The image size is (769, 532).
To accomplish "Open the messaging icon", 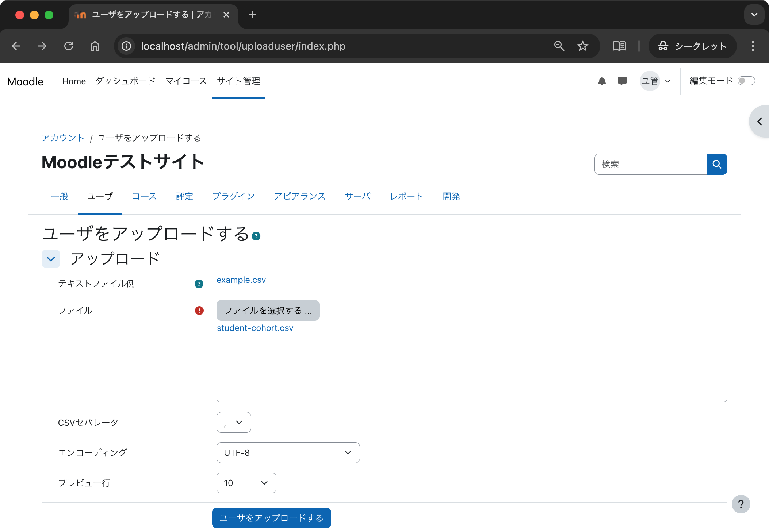I will pyautogui.click(x=622, y=81).
